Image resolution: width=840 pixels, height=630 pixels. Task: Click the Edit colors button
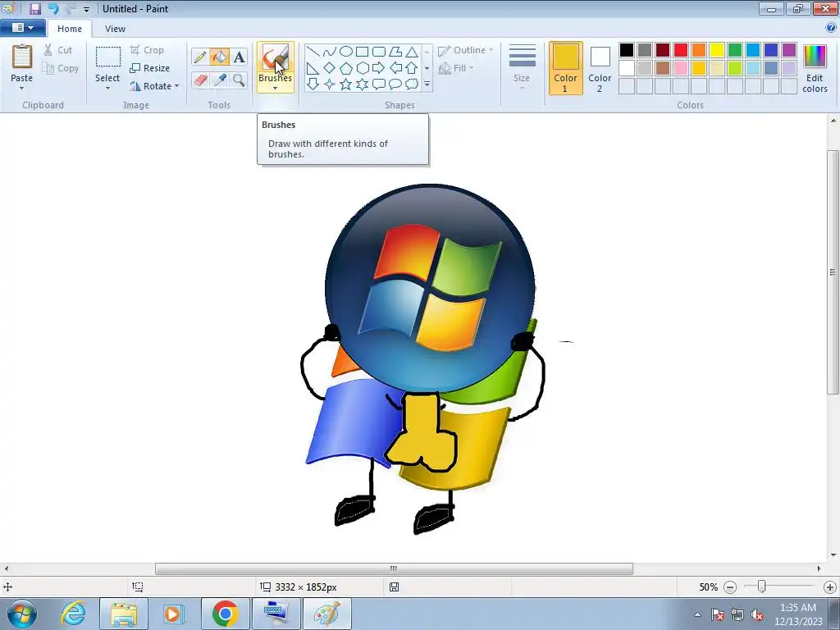[x=815, y=69]
